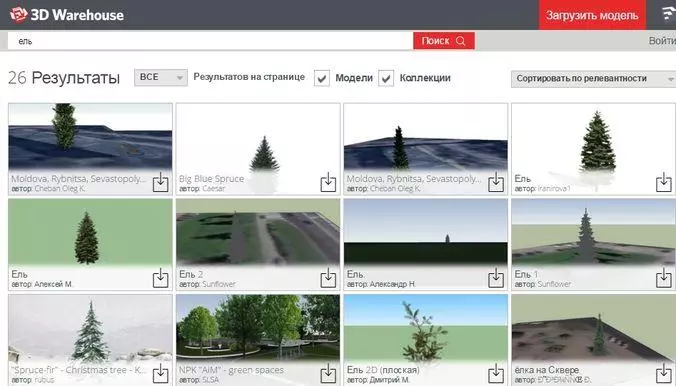Open the Сортировать по релевантности dropdown

point(593,79)
